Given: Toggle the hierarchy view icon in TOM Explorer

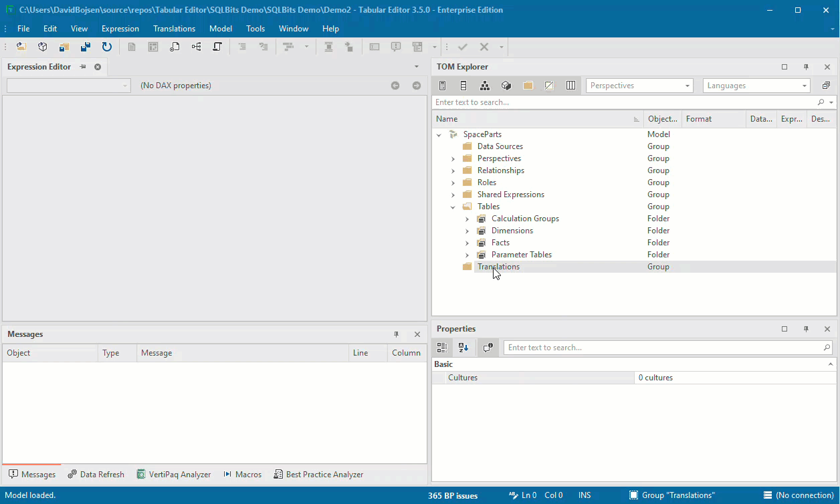Looking at the screenshot, I should 484,85.
